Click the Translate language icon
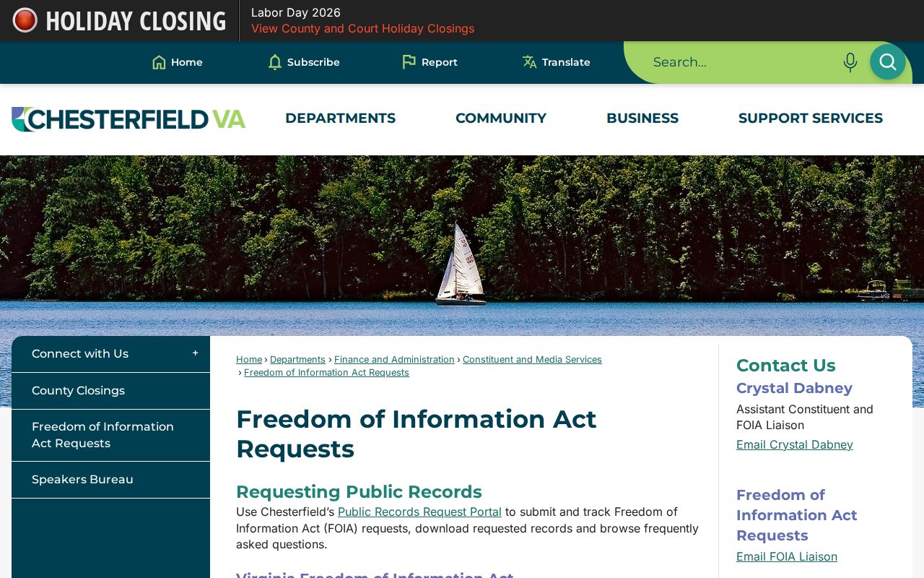 click(530, 62)
